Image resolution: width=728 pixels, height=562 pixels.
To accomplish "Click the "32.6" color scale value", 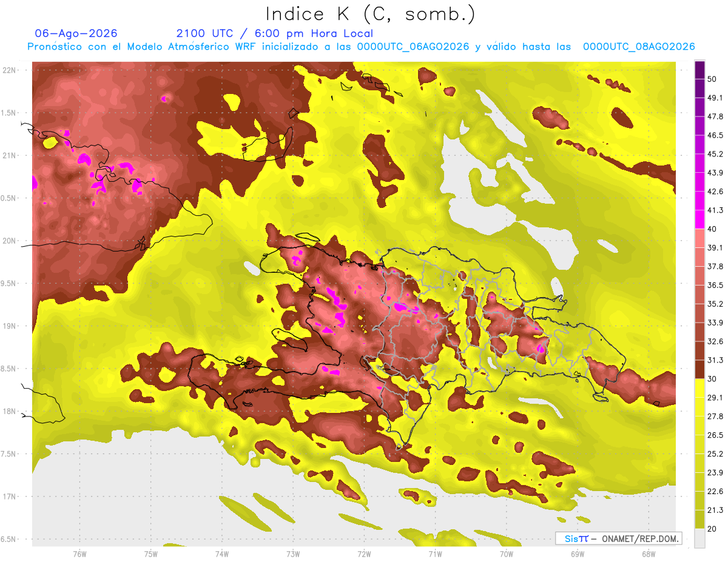I will coord(715,341).
